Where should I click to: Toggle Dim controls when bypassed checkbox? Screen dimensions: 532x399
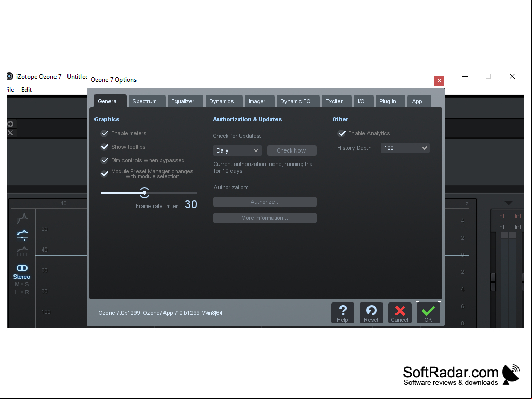point(104,160)
